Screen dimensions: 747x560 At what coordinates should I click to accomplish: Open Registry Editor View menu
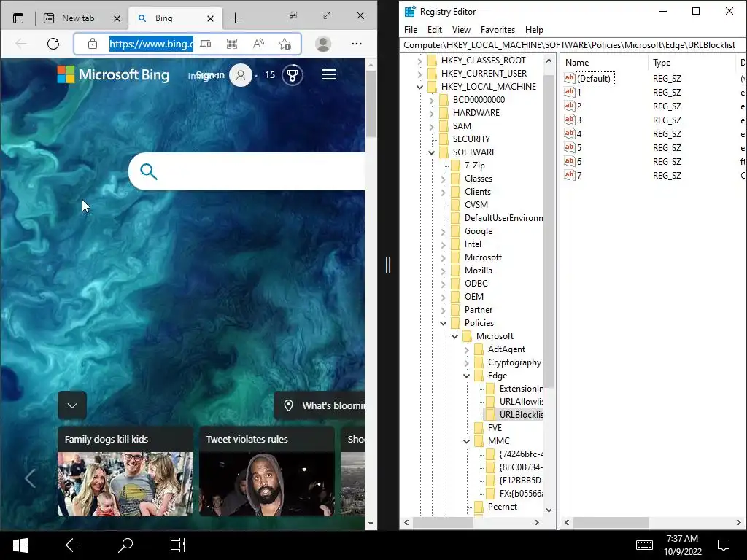pos(461,29)
